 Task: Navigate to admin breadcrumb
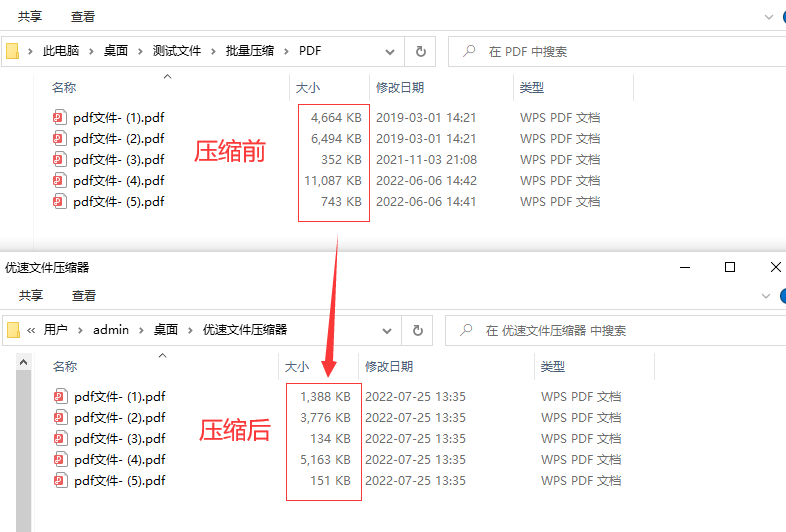tap(111, 329)
